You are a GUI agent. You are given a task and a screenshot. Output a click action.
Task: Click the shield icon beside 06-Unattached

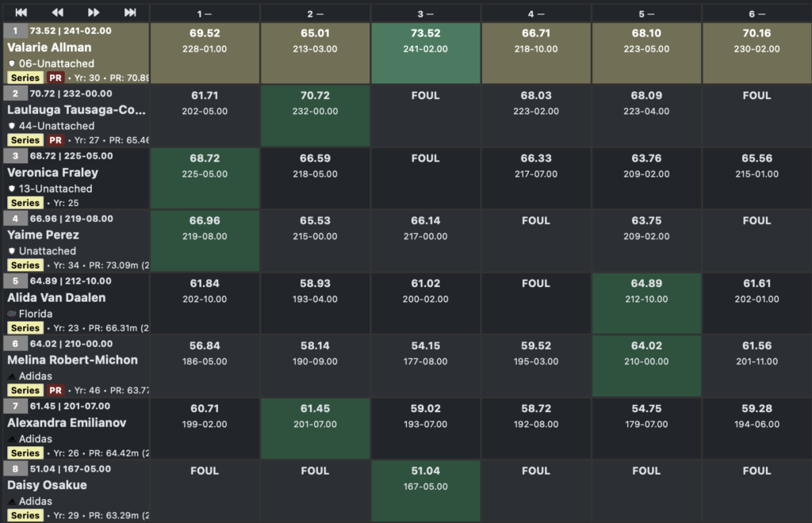(x=12, y=63)
